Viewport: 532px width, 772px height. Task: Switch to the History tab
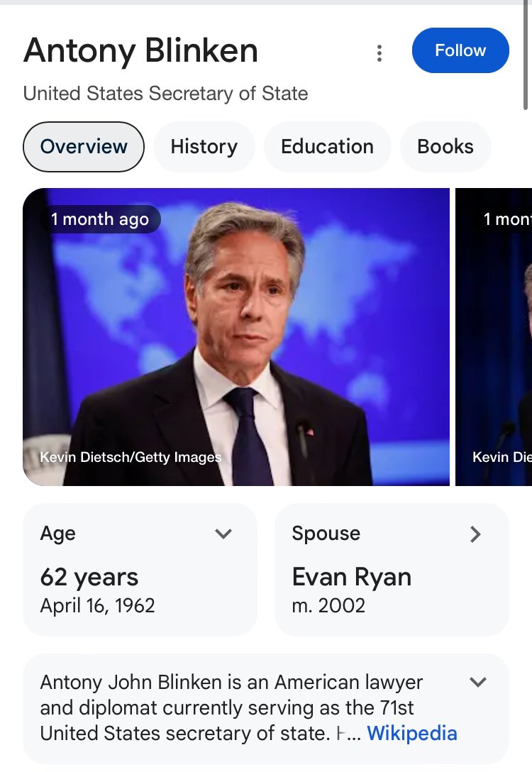[x=204, y=147]
